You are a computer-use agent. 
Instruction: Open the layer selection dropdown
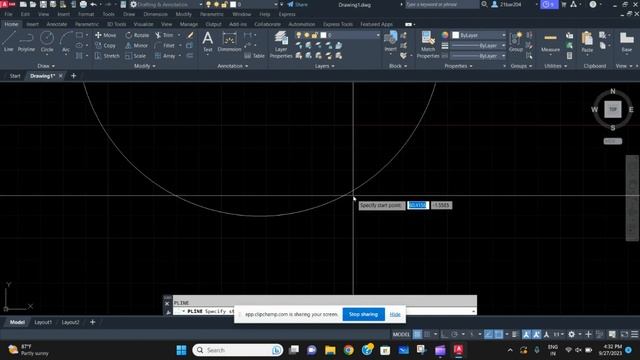point(339,35)
